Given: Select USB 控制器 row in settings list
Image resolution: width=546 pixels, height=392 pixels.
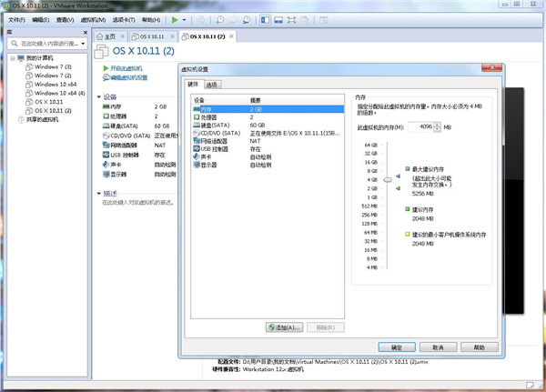Looking at the screenshot, I should [x=268, y=149].
